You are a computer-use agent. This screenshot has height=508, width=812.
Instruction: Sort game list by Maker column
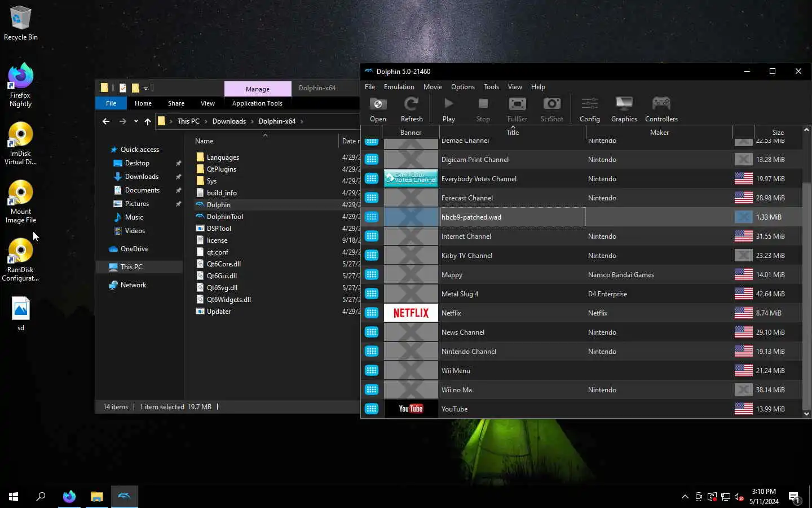tap(659, 133)
